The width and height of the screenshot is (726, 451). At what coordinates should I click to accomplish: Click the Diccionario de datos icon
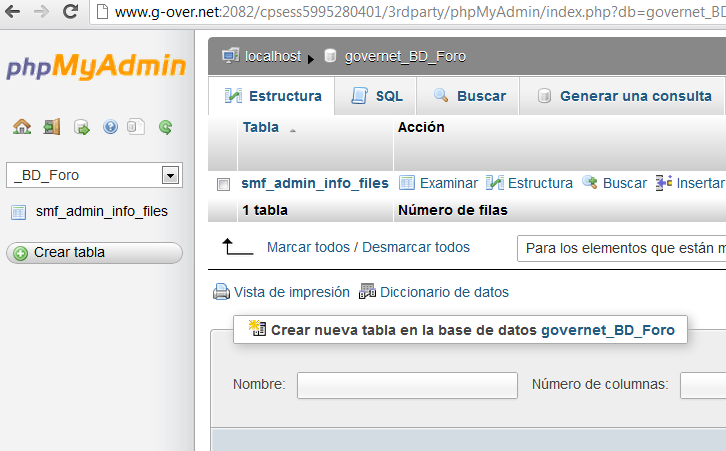pyautogui.click(x=368, y=291)
